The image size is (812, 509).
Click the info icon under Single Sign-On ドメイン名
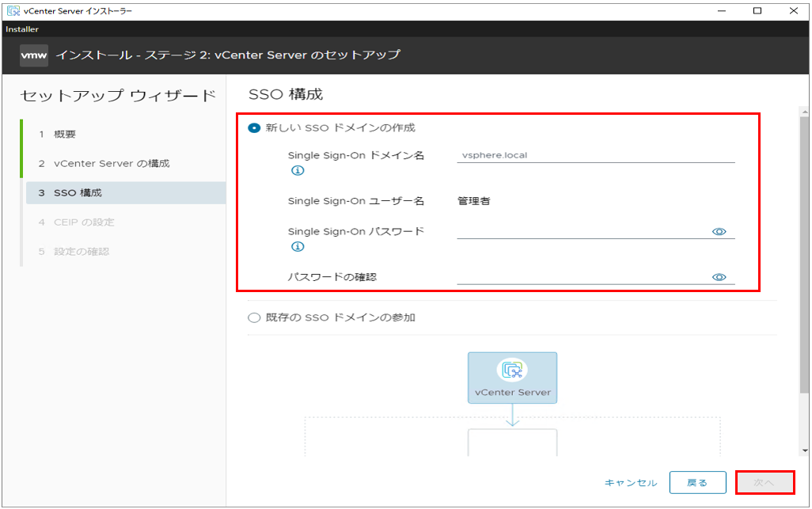click(298, 170)
